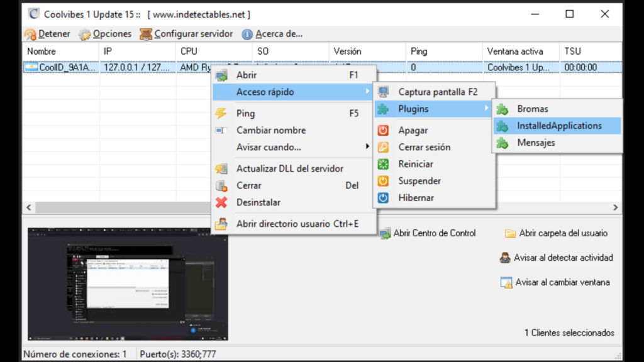Click the icon beside Cerrar Del
The width and height of the screenshot is (644, 362).
pos(221,185)
